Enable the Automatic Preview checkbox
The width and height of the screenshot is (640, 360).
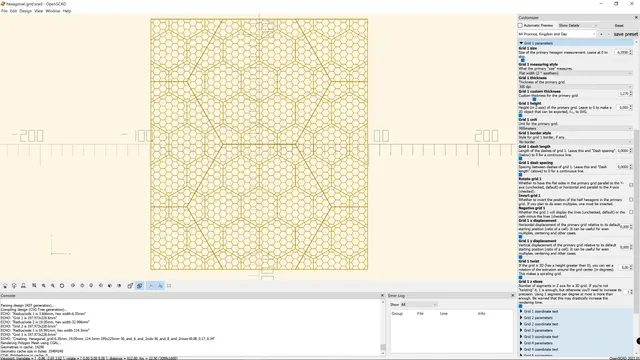[520, 26]
